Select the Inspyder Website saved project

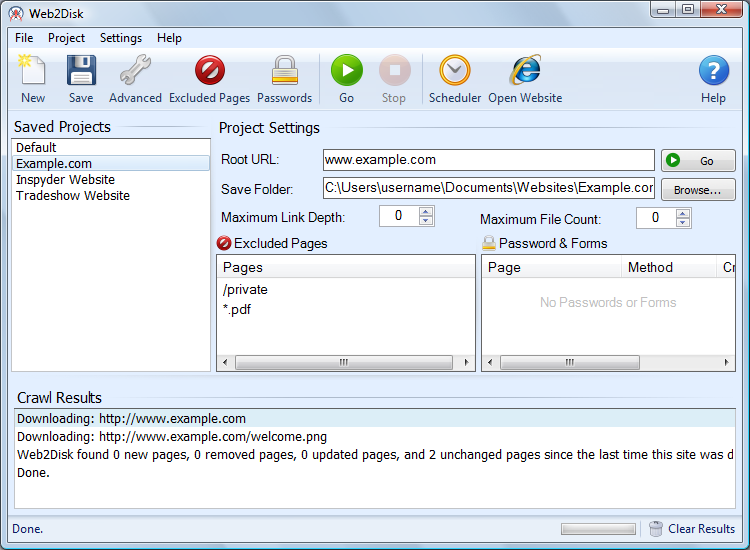tap(110, 180)
